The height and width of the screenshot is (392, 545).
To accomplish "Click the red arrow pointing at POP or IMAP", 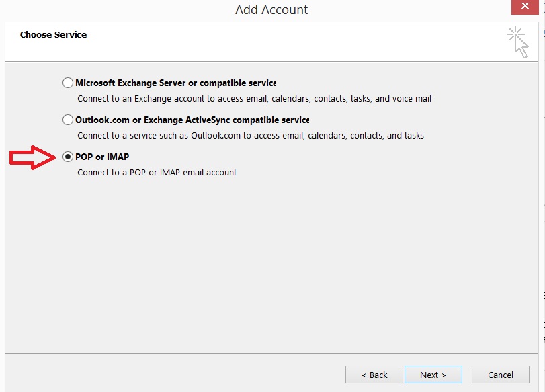I will tap(32, 156).
